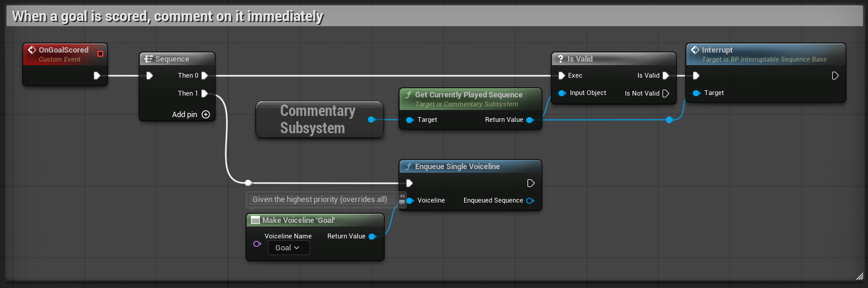Click OnGoalScored exec output pin
The width and height of the screenshot is (868, 288).
97,75
